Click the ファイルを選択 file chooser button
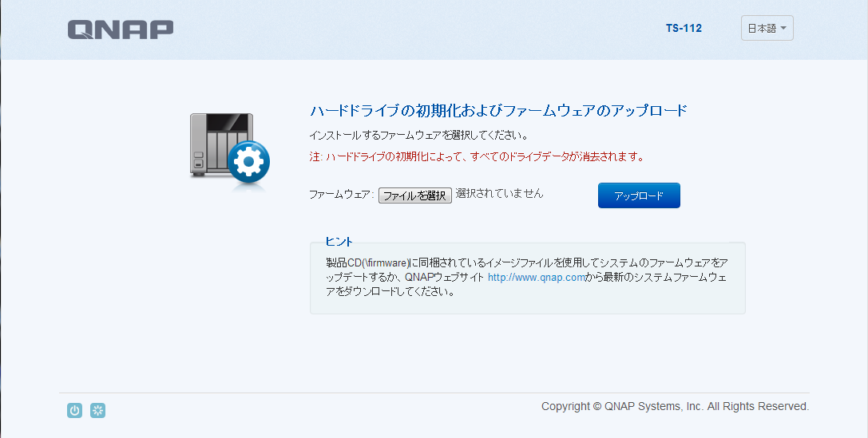The height and width of the screenshot is (438, 868). point(415,195)
